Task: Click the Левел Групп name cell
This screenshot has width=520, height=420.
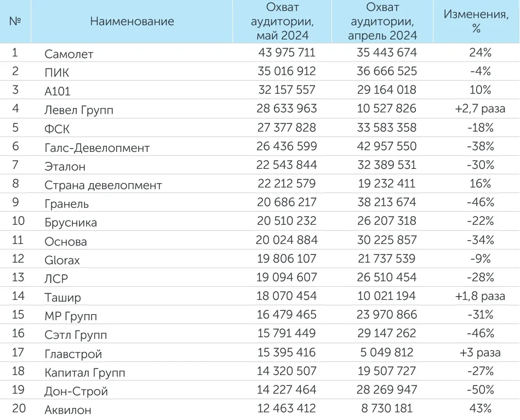Action: (79, 110)
